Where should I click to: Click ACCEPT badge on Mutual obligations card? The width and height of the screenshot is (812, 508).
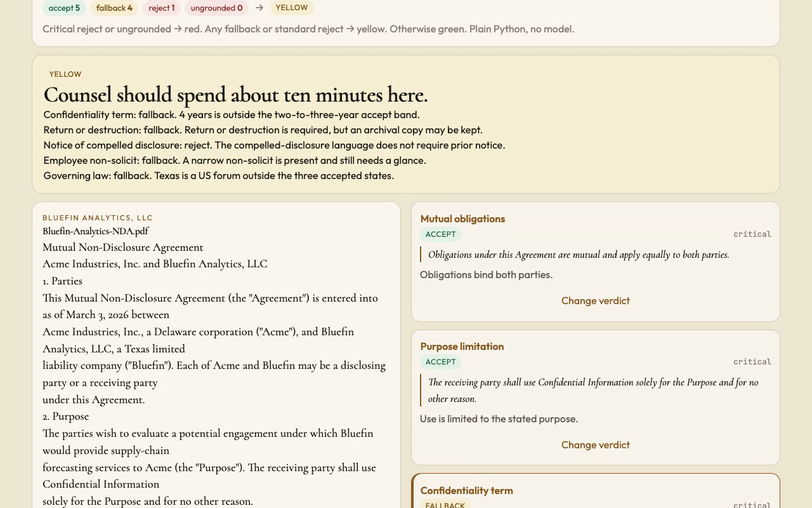click(441, 234)
